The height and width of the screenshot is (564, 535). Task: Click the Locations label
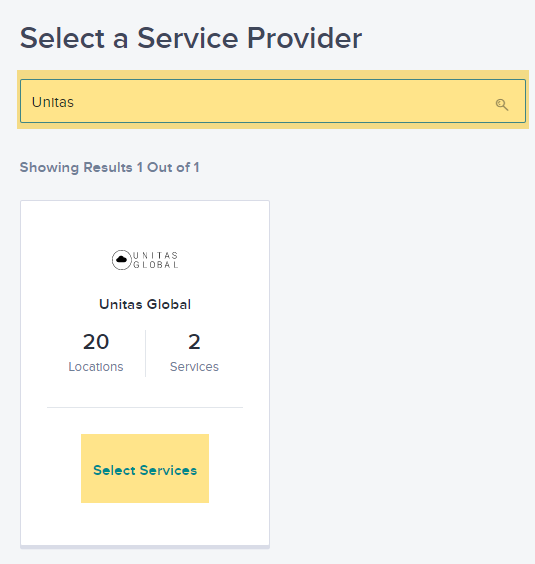pyautogui.click(x=96, y=367)
